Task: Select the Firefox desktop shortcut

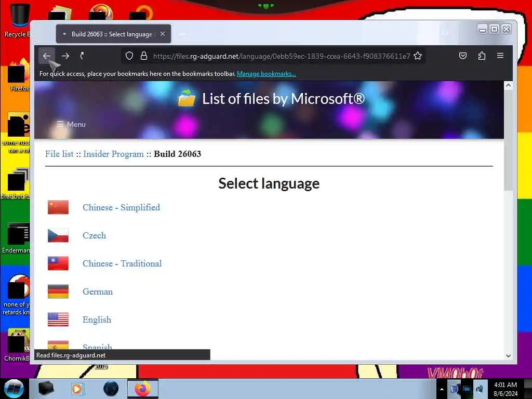Action: pyautogui.click(x=19, y=75)
